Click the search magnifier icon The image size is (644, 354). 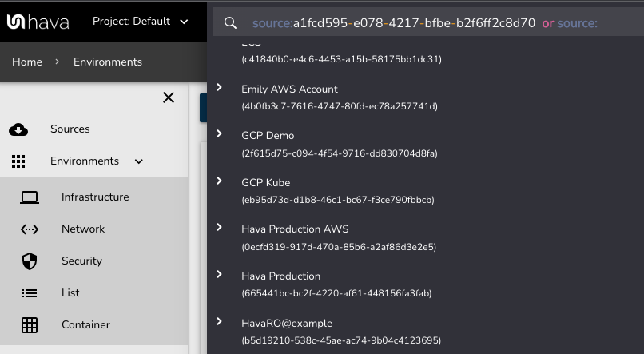230,23
